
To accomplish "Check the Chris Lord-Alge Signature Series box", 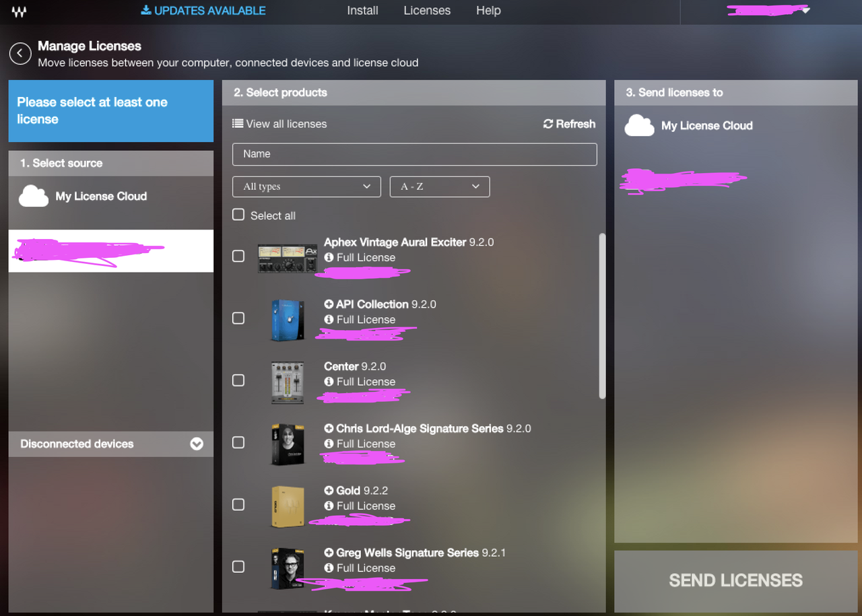I will coord(238,442).
